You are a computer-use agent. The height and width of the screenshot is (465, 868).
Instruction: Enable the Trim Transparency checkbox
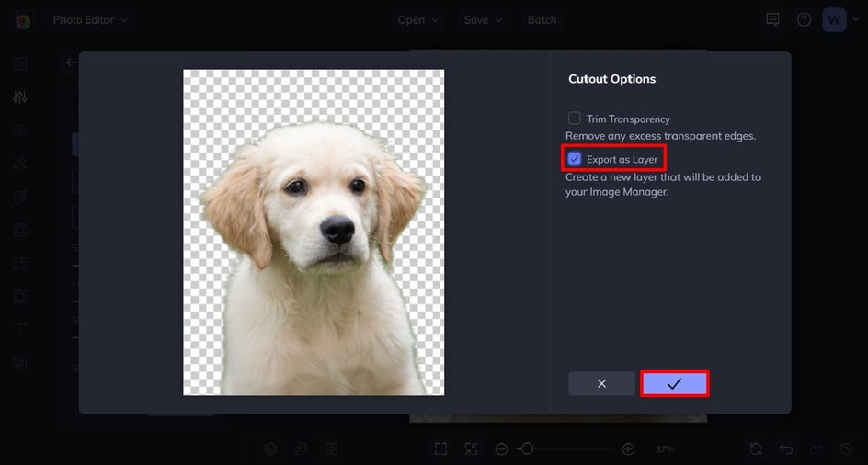[575, 119]
